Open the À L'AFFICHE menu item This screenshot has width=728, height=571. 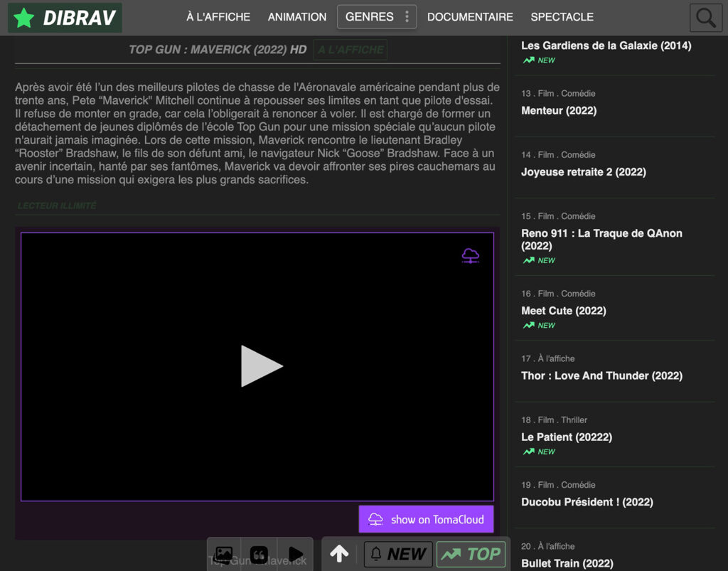[x=218, y=17]
